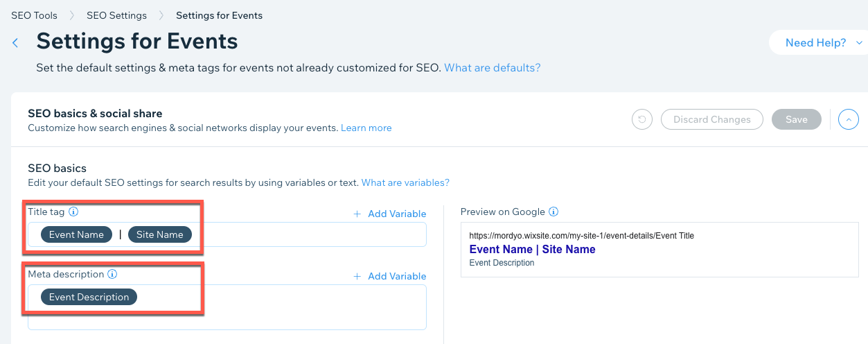Add Variable to the Title tag field
Screen dimensions: 868x344
[x=390, y=214]
